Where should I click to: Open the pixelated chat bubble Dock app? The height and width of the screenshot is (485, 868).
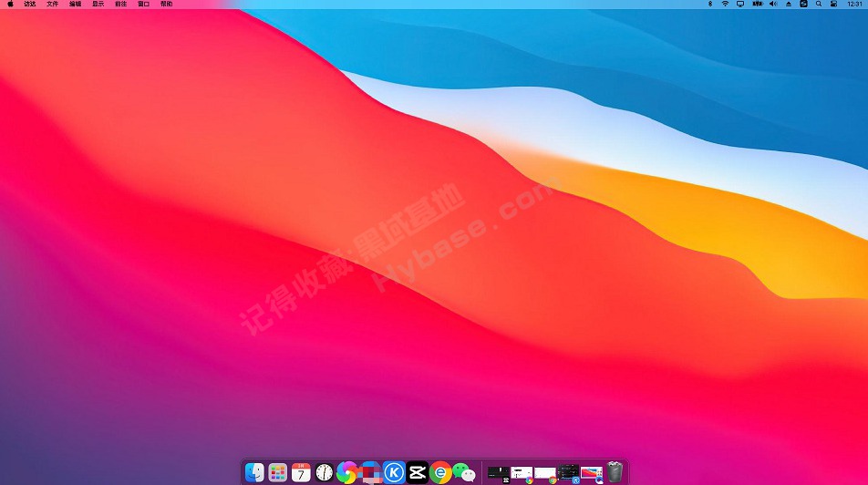370,472
